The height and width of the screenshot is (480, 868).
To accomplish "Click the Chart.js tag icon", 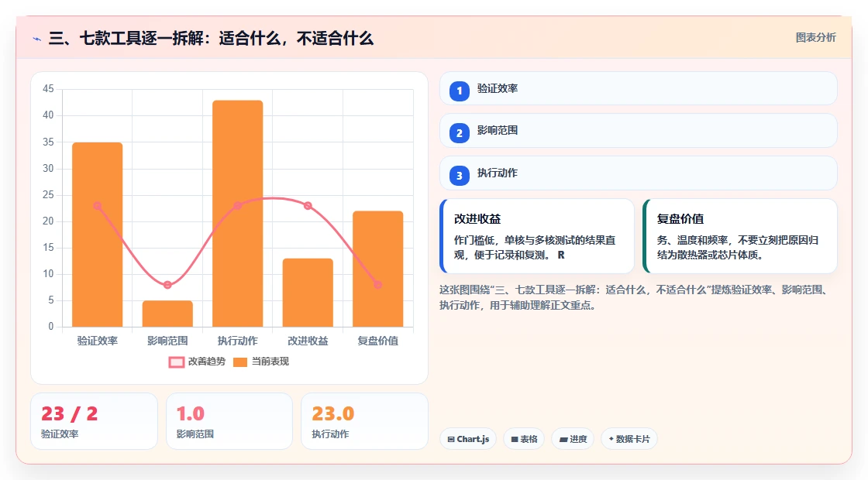I will [451, 439].
